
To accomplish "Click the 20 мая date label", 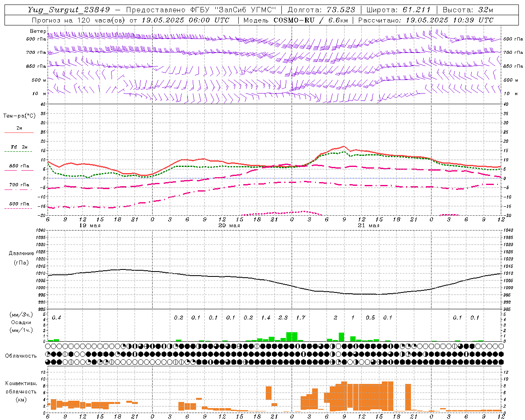I will pos(229,226).
